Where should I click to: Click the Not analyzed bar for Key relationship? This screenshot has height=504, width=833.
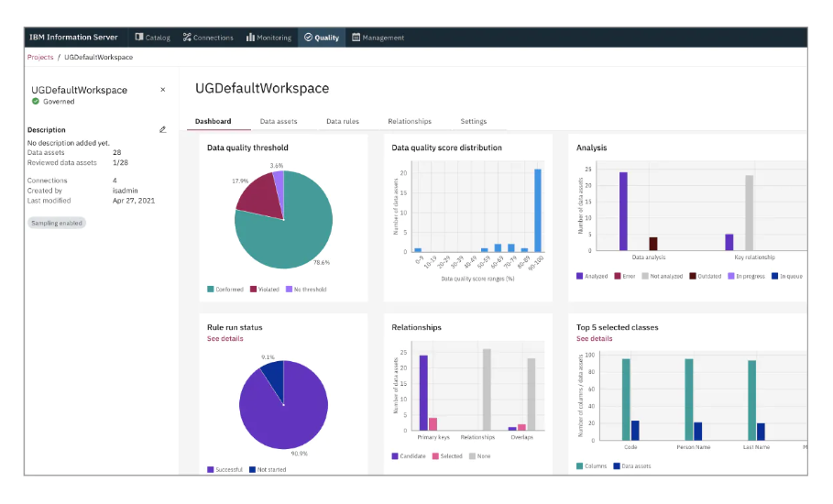coord(749,213)
